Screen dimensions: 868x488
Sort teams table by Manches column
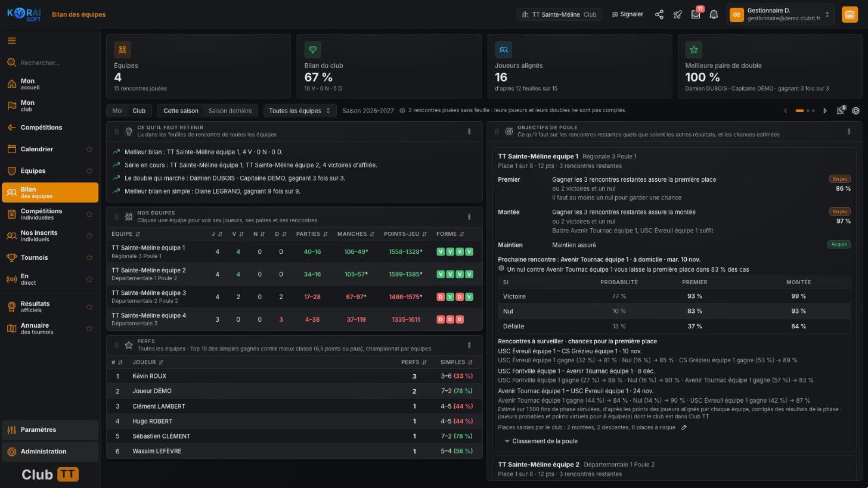point(355,234)
